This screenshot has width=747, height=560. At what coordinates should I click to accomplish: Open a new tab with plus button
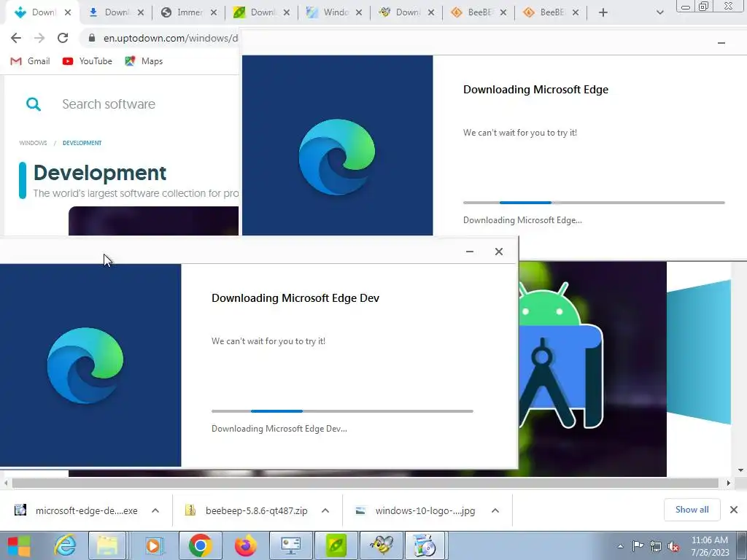coord(603,12)
